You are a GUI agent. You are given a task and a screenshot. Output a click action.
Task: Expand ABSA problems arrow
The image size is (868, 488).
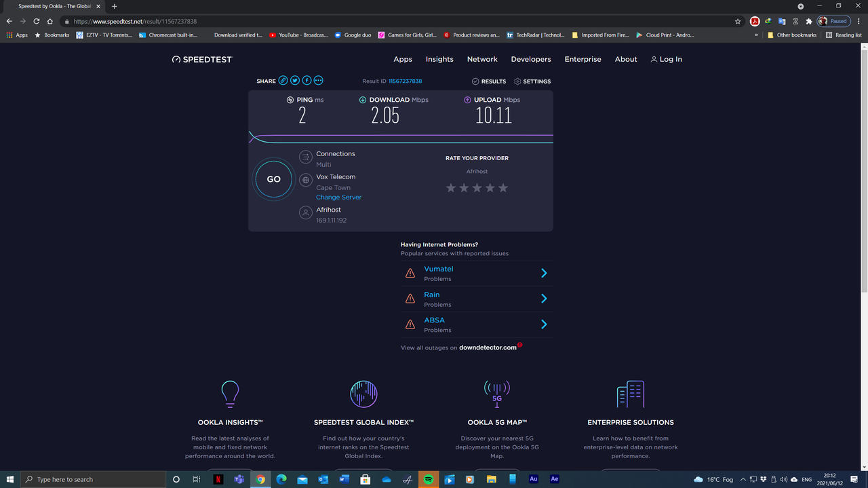pyautogui.click(x=544, y=324)
